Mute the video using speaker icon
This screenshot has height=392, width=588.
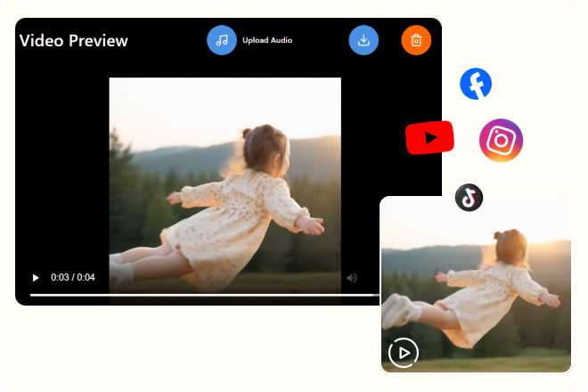pos(352,278)
